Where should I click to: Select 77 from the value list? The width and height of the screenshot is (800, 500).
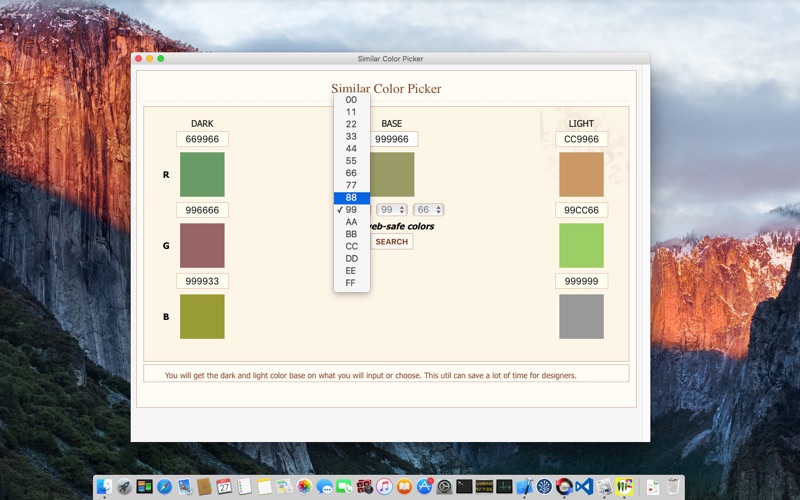352,185
